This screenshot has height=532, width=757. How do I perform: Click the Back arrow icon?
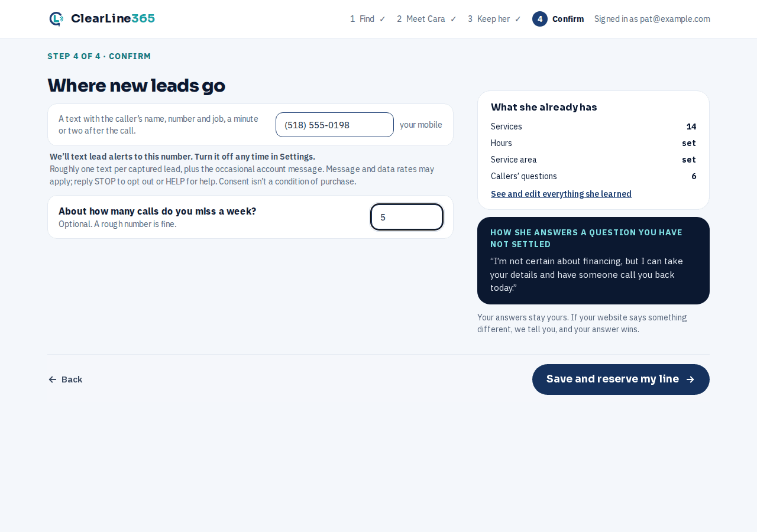[x=53, y=379]
